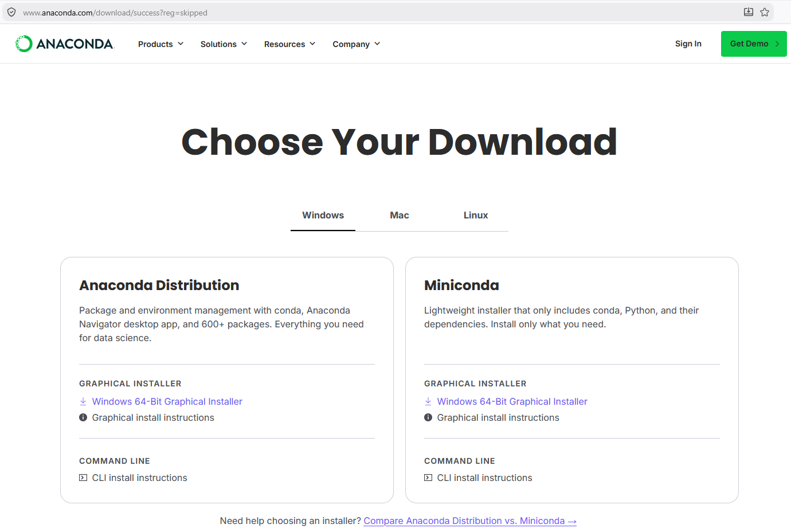Click the browser address bar URL

[x=115, y=13]
